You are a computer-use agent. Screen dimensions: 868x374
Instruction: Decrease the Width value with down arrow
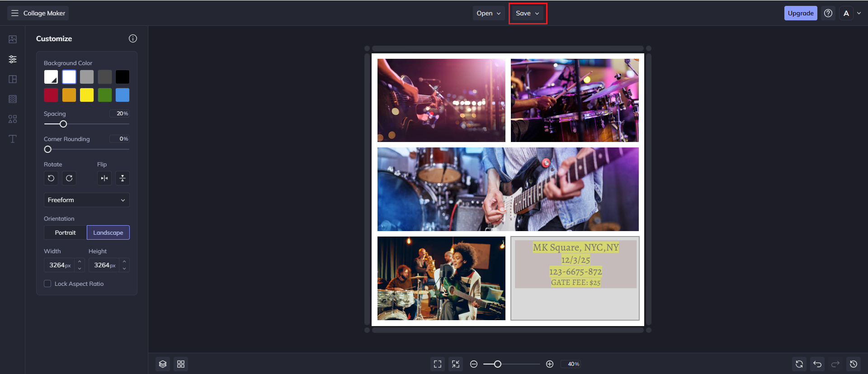80,269
